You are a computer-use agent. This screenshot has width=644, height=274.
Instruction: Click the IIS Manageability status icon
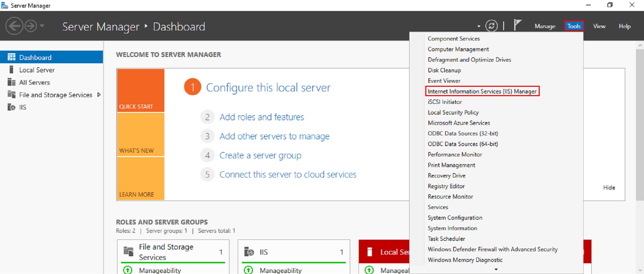[248, 270]
